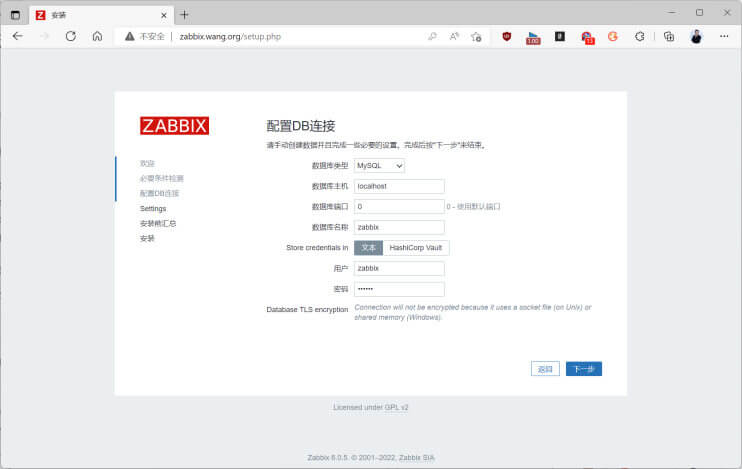742x469 pixels.
Task: Close the 安装 tab
Action: click(164, 15)
